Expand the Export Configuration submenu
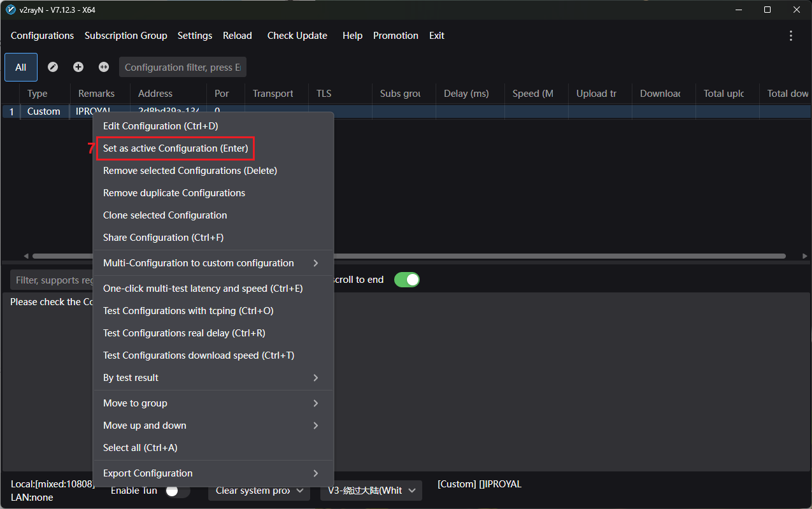 pyautogui.click(x=213, y=473)
